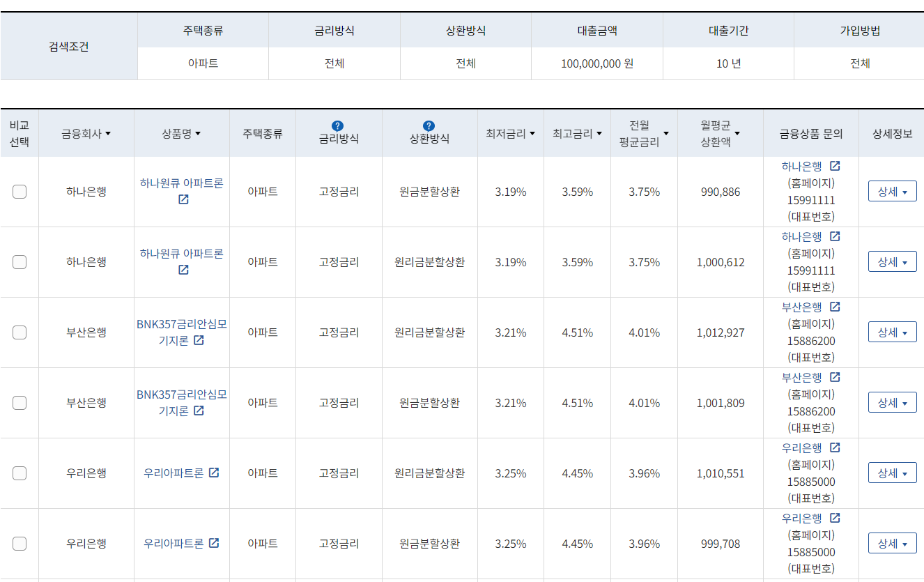Check compare box for 우리은행 원리금분할상환 row

point(20,473)
